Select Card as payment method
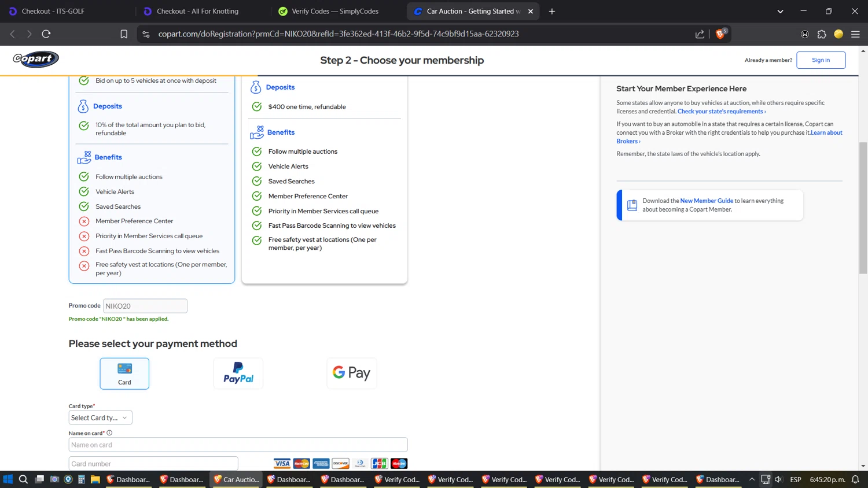Image resolution: width=868 pixels, height=488 pixels. point(124,374)
